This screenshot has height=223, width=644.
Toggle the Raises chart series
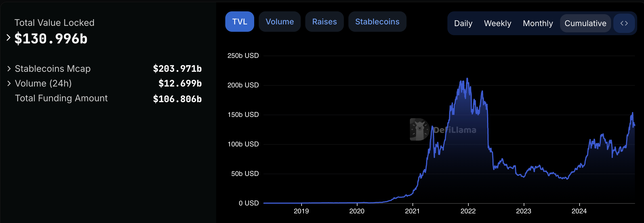pyautogui.click(x=324, y=22)
